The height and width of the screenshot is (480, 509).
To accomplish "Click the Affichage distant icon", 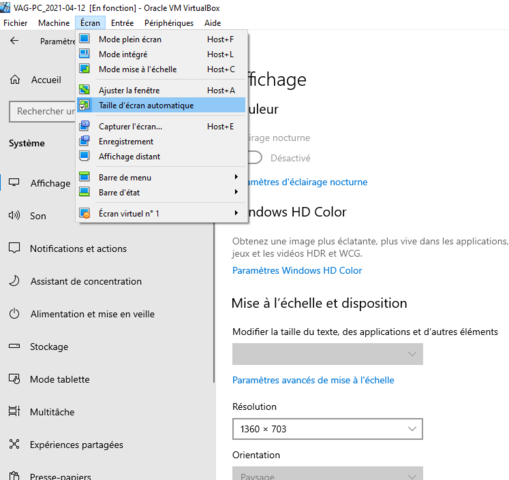I will tap(84, 156).
